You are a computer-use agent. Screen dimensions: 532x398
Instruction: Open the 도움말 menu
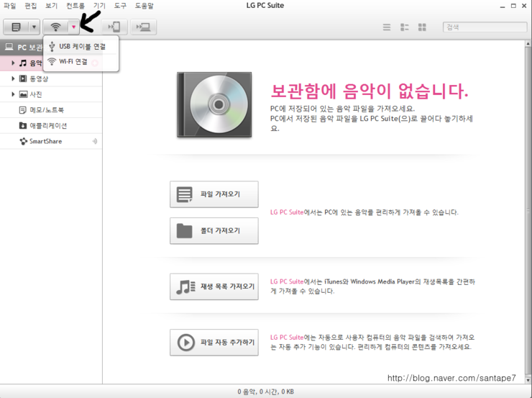pyautogui.click(x=145, y=6)
